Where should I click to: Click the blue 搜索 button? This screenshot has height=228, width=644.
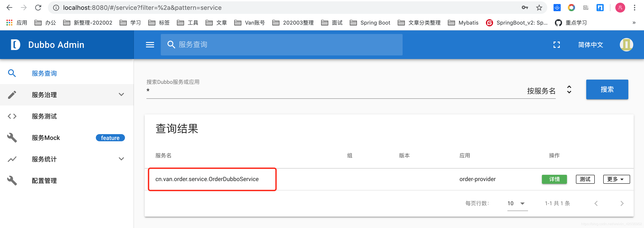coord(607,89)
